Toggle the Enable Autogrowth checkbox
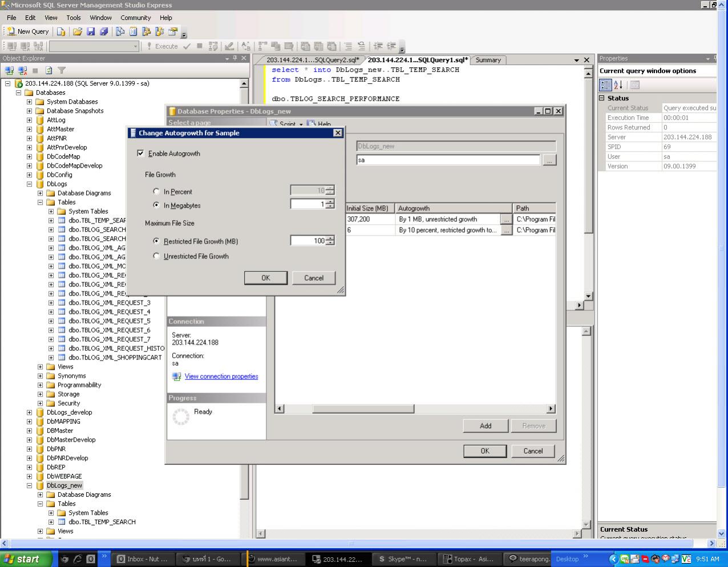The height and width of the screenshot is (567, 728). point(140,153)
